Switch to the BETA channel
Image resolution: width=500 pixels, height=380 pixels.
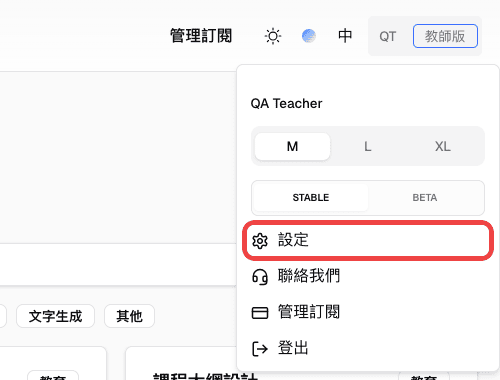tap(425, 198)
